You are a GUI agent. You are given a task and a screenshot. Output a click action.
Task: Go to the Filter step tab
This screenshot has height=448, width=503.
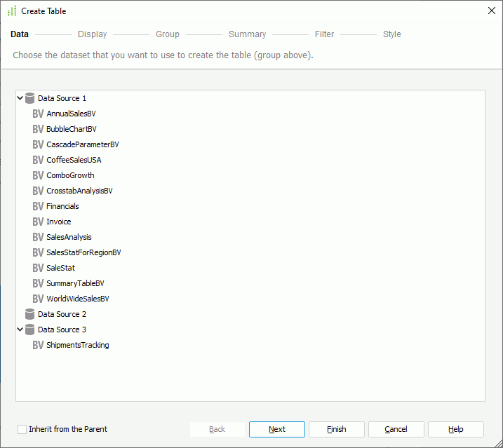[324, 34]
